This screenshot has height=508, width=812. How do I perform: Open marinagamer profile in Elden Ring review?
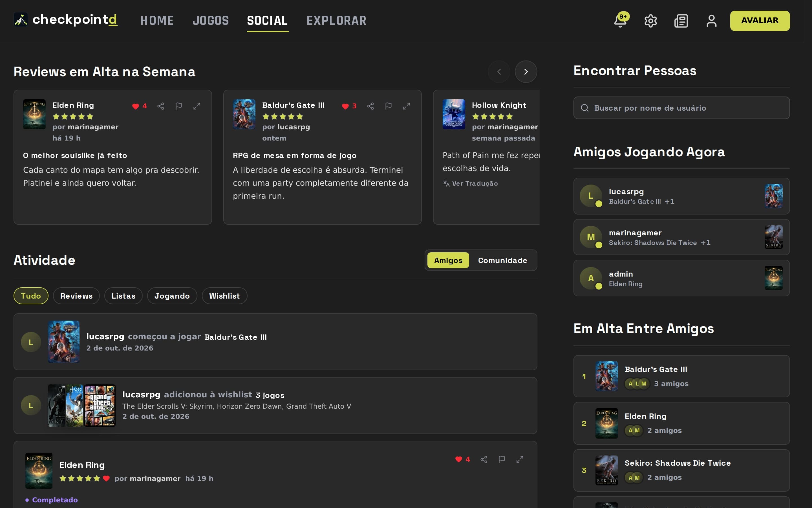pyautogui.click(x=93, y=127)
